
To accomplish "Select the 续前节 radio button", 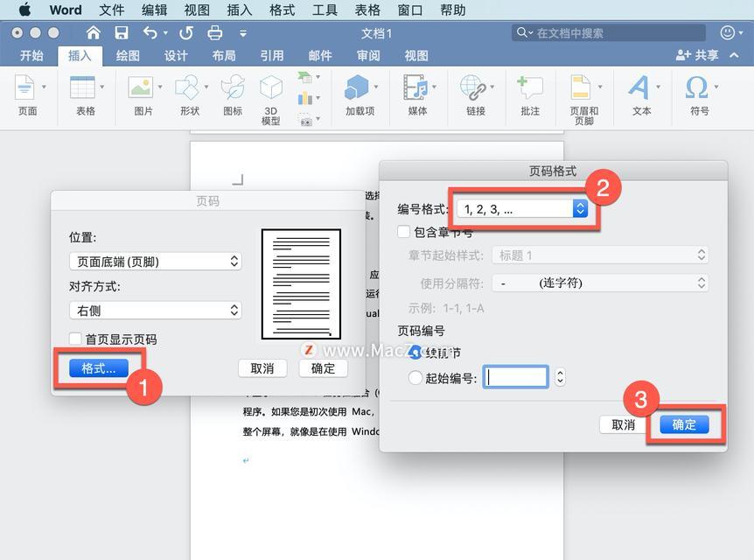I will (x=415, y=352).
